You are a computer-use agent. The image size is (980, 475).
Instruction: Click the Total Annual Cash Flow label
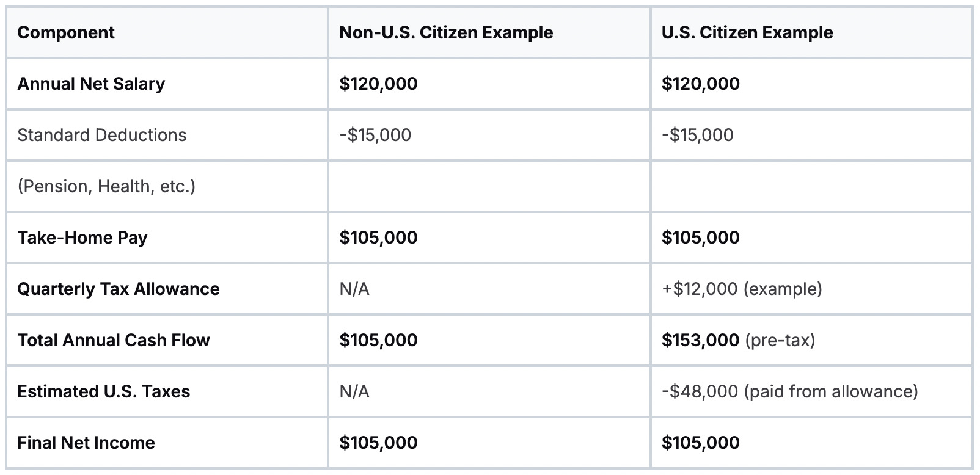click(114, 340)
